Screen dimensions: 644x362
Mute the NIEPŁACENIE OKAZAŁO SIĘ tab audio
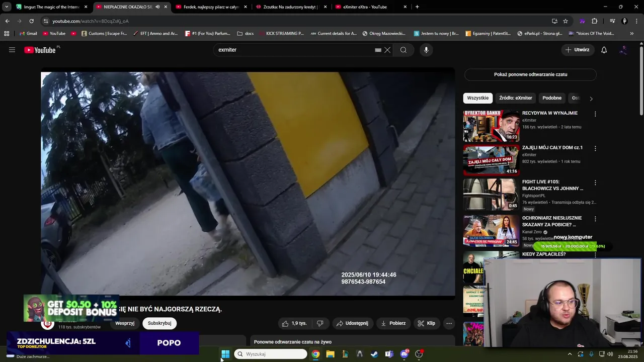157,7
